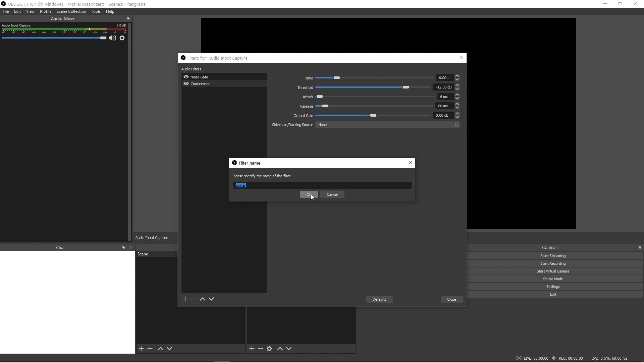This screenshot has height=362, width=644.
Task: Click the OBS Studio icon in title bar
Action: [4, 4]
